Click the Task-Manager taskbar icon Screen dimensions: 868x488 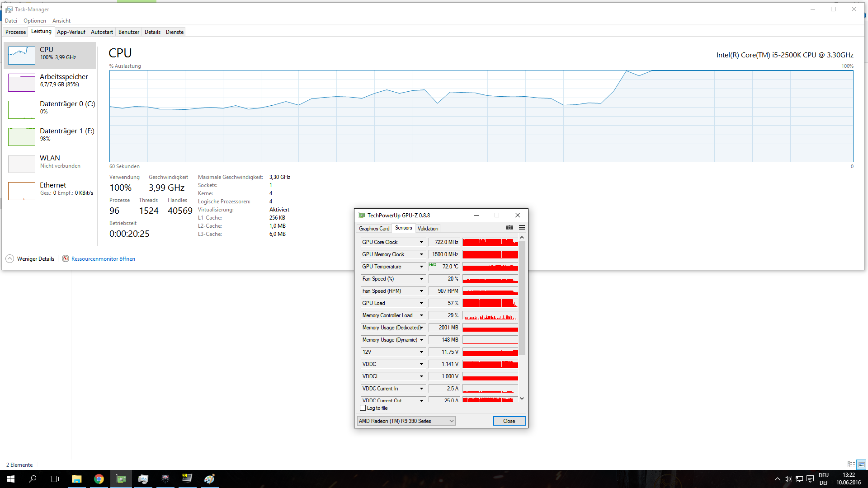tap(143, 479)
